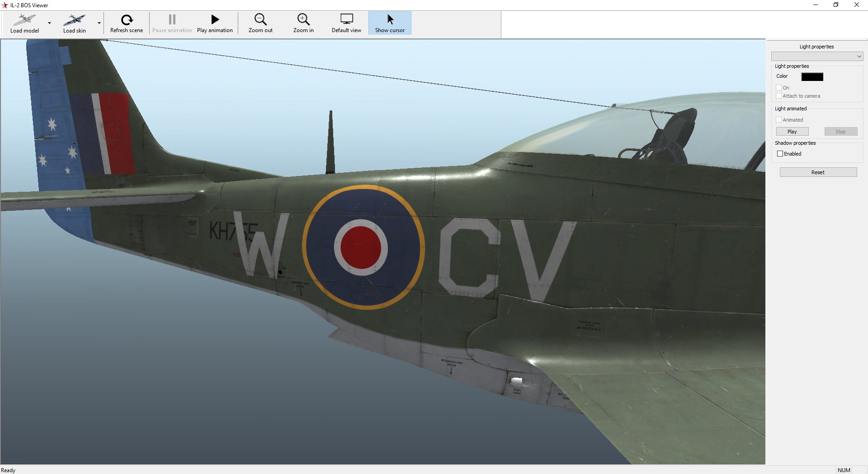868x474 pixels.
Task: Expand the Load skin dropdown arrow
Action: click(99, 23)
